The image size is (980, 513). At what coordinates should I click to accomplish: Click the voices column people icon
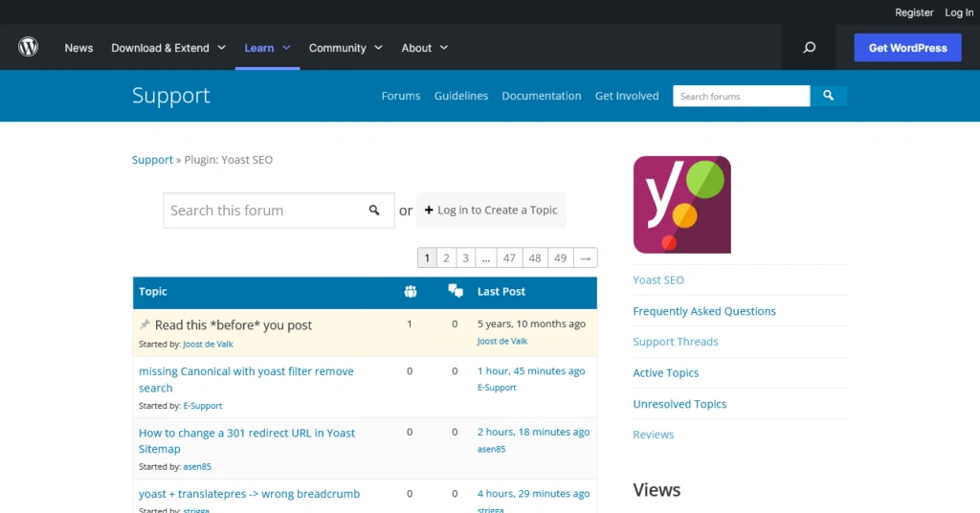[410, 292]
